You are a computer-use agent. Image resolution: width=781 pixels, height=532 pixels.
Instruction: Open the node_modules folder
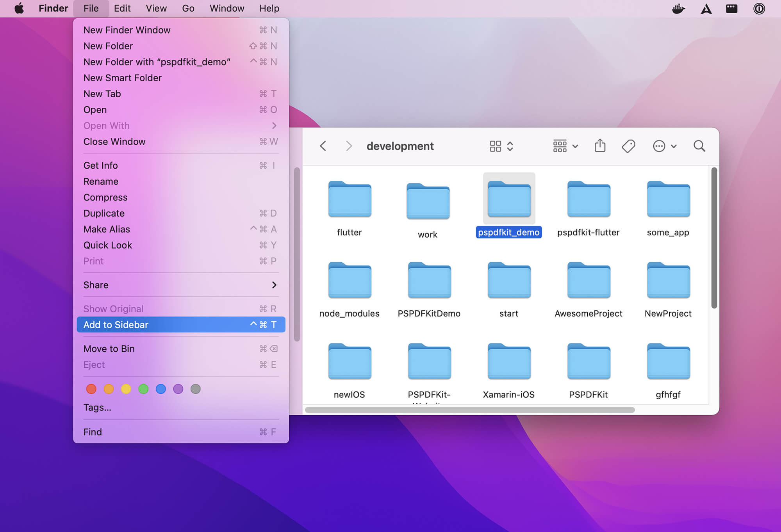[x=349, y=280]
